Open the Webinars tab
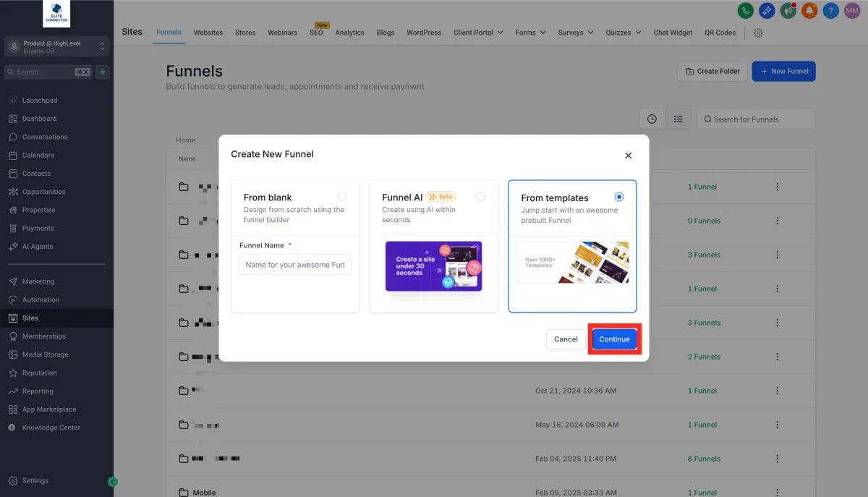This screenshot has height=497, width=868. 283,33
